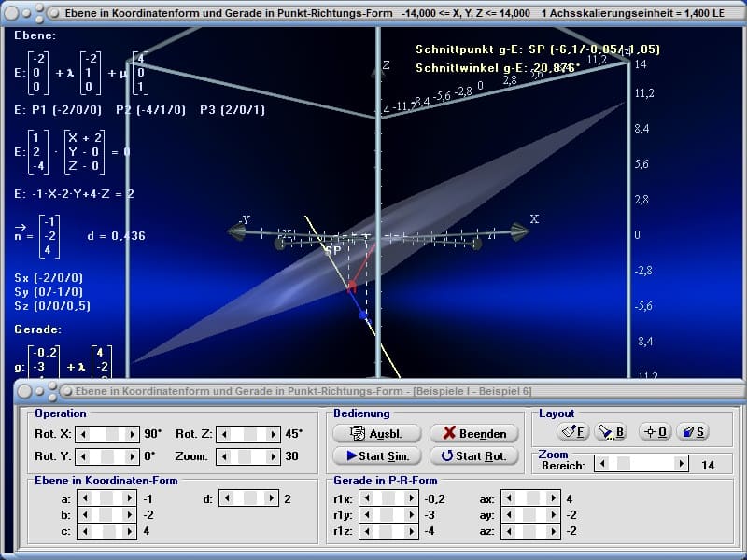Decrease Rot. Z with its left arrow
The height and width of the screenshot is (560, 747).
[224, 434]
